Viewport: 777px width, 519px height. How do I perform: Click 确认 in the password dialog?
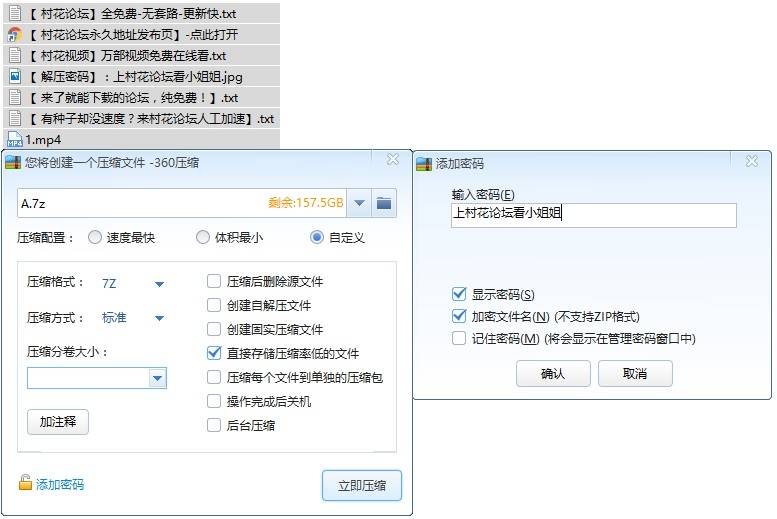(x=553, y=373)
